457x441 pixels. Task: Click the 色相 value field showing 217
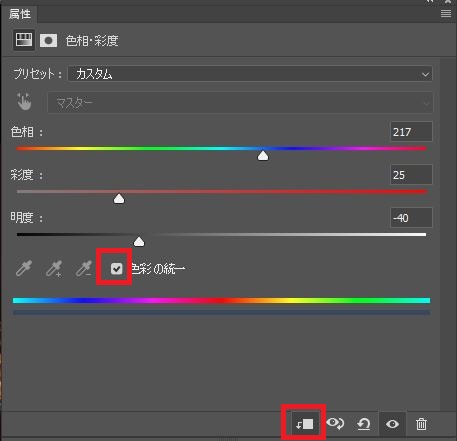(411, 132)
